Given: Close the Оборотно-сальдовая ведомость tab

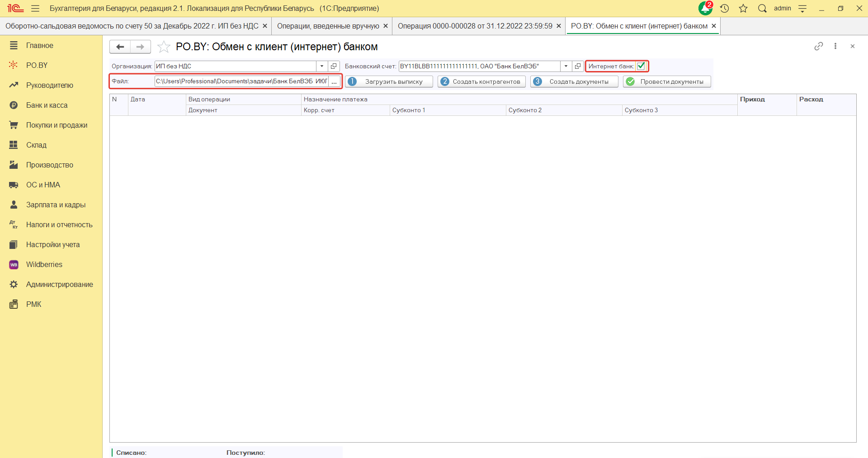Looking at the screenshot, I should [x=265, y=26].
